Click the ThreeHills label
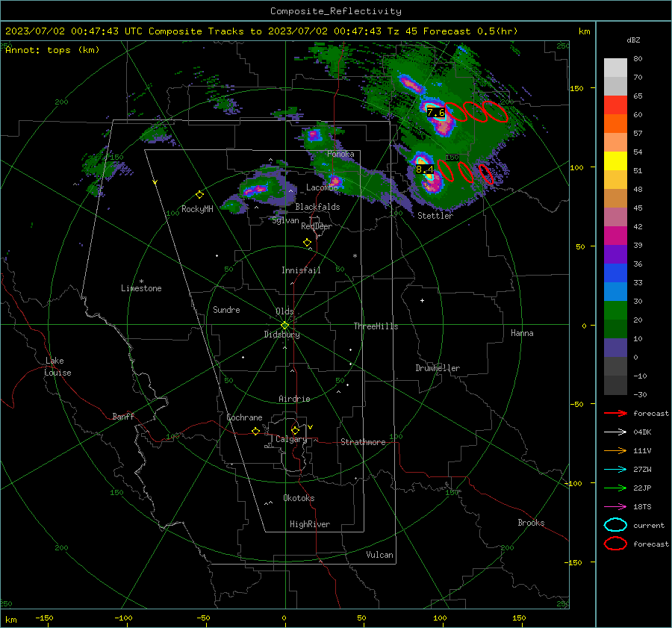The height and width of the screenshot is (628, 672). [376, 326]
